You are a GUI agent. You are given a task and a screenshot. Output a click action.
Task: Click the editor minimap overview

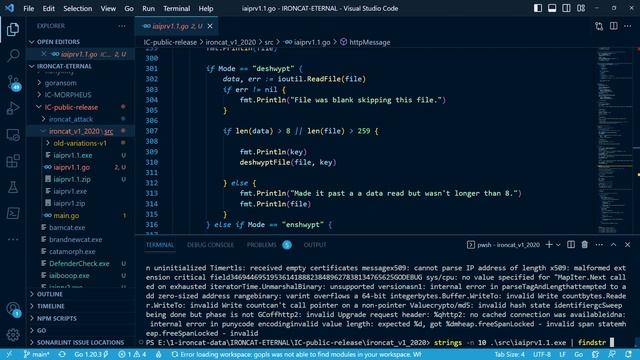click(614, 140)
